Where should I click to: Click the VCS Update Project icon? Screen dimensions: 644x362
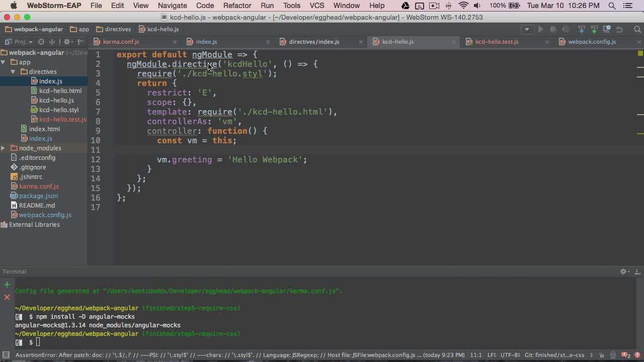(x=582, y=29)
